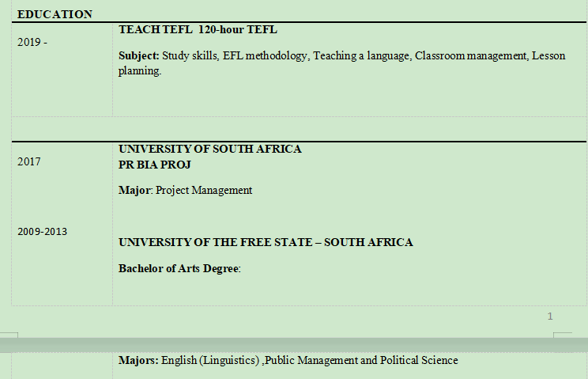Click the bold "Majors:" label
The image size is (588, 379).
click(138, 360)
